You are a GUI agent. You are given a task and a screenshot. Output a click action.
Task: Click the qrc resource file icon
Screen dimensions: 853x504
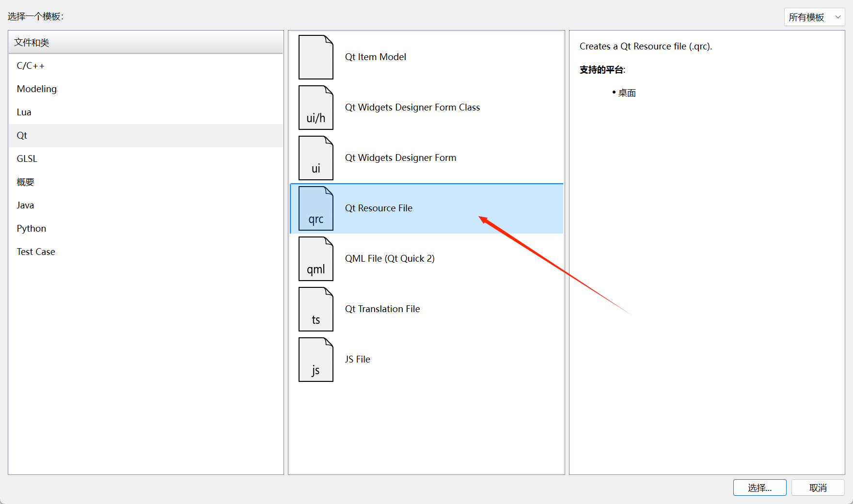(316, 208)
